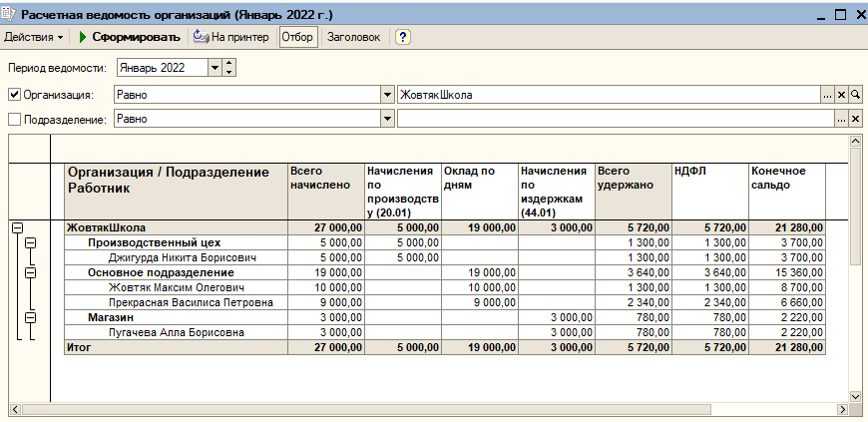Viewport: 868px width, 422px height.
Task: Collapse the Производственный цех group
Action: [31, 242]
